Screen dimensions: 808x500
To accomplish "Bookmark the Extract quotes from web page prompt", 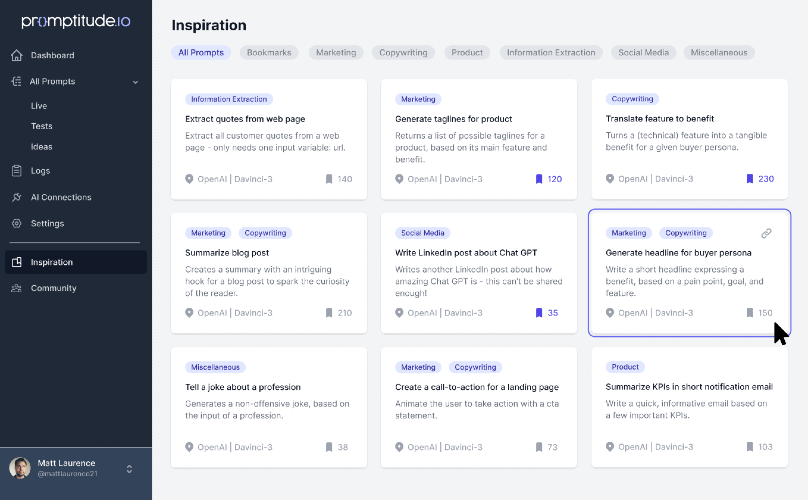I will [329, 179].
